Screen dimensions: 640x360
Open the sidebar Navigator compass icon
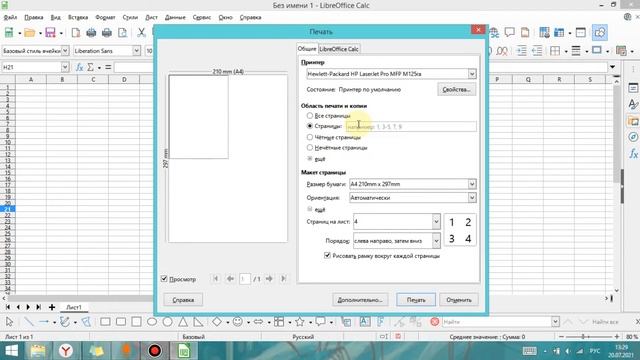coord(633,137)
